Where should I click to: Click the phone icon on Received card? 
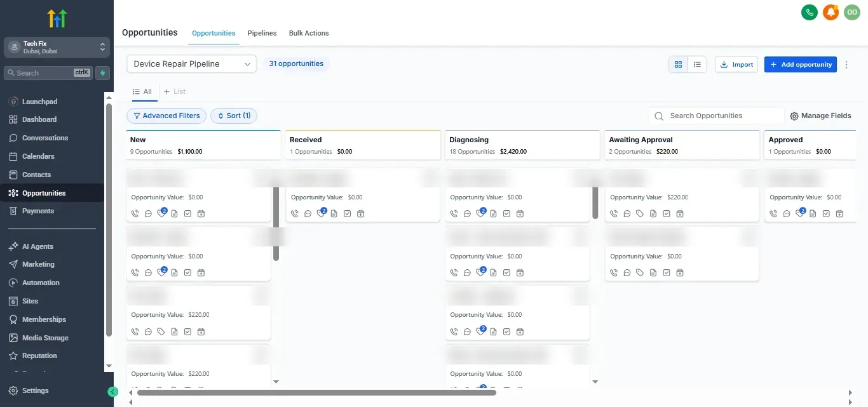294,214
